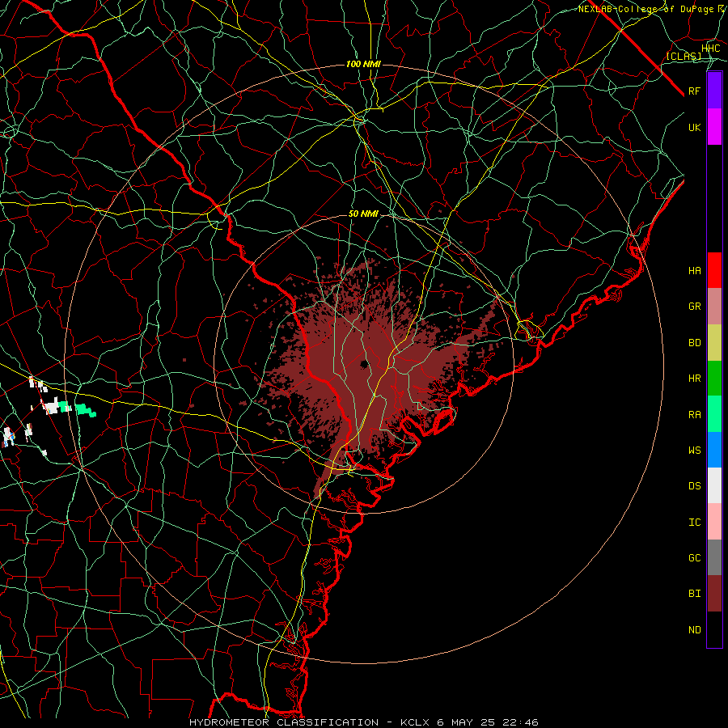This screenshot has height=728, width=728.
Task: Click the ND black legend swatch
Action: pos(714,629)
